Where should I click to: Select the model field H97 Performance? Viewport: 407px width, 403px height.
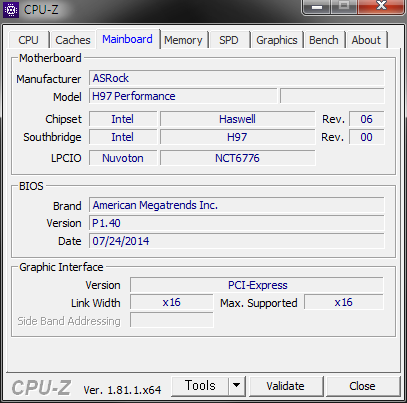tap(183, 96)
